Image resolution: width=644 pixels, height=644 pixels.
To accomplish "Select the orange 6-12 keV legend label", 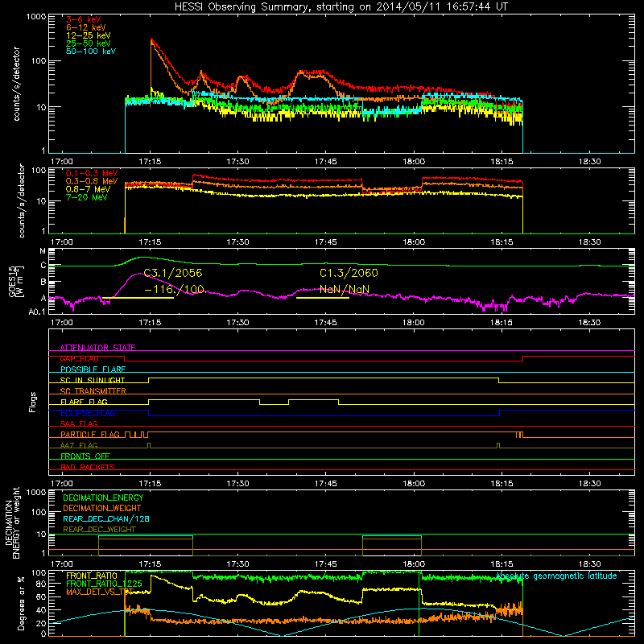I will coord(86,27).
